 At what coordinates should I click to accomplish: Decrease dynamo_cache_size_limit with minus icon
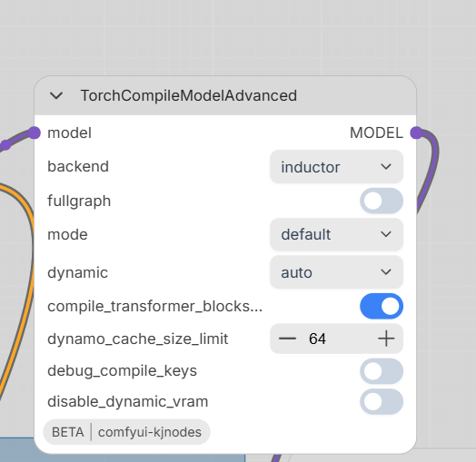click(x=287, y=339)
